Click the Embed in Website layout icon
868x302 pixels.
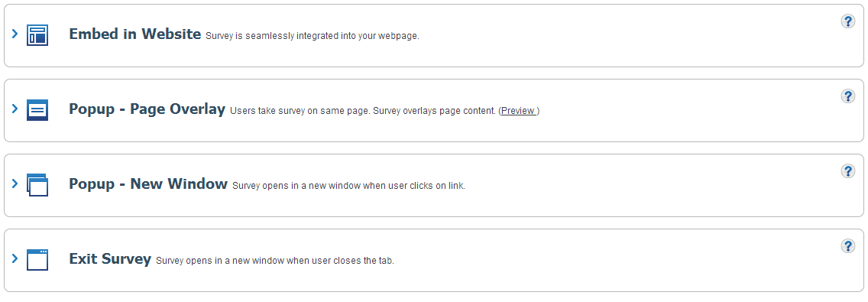click(37, 35)
